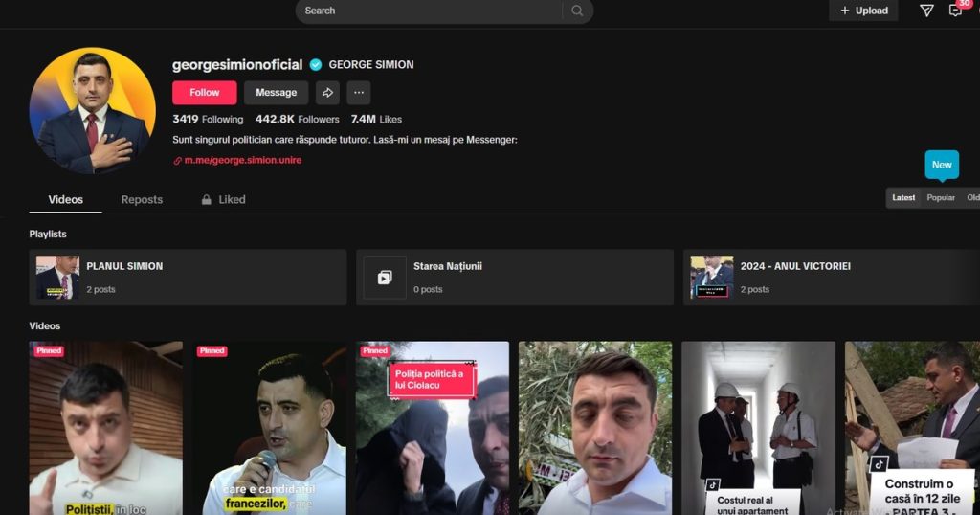Switch to the Videos tab
The image size is (980, 515).
(x=66, y=199)
